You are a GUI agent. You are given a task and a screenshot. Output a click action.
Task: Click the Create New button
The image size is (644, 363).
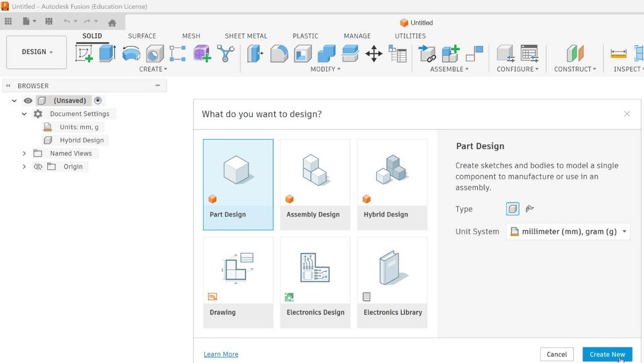click(x=608, y=354)
